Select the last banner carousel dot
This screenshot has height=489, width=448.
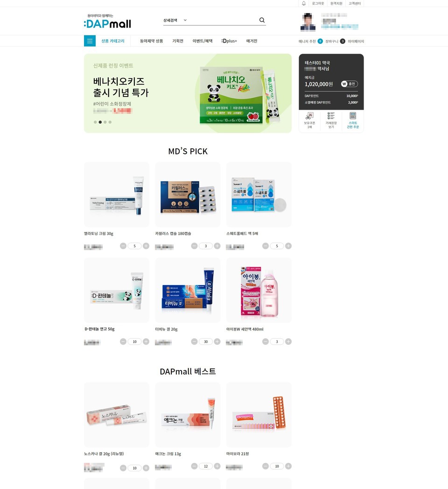coord(110,122)
